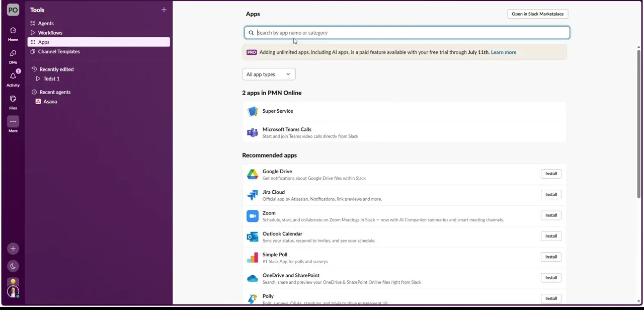Click the Recent agents clock icon
Image resolution: width=644 pixels, height=310 pixels.
pyautogui.click(x=34, y=92)
